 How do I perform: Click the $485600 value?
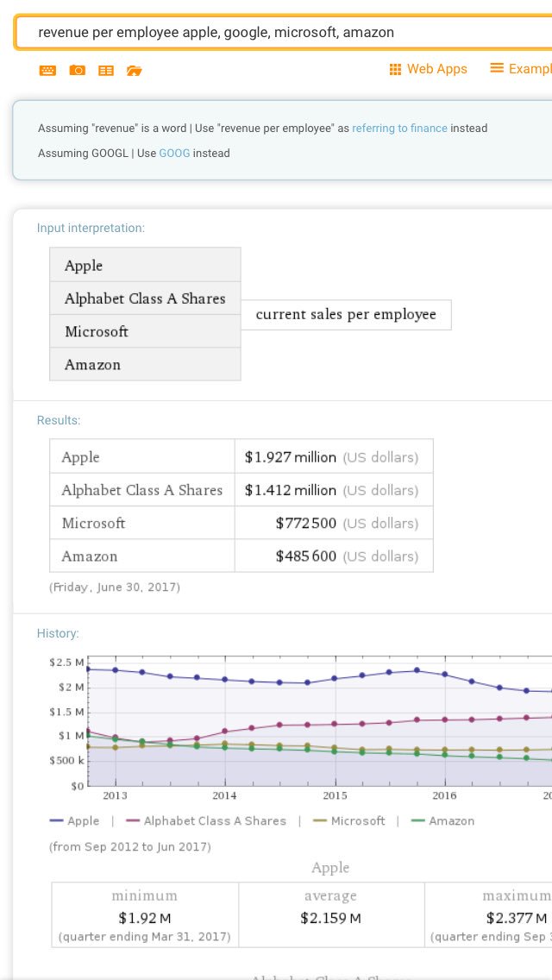pyautogui.click(x=305, y=556)
